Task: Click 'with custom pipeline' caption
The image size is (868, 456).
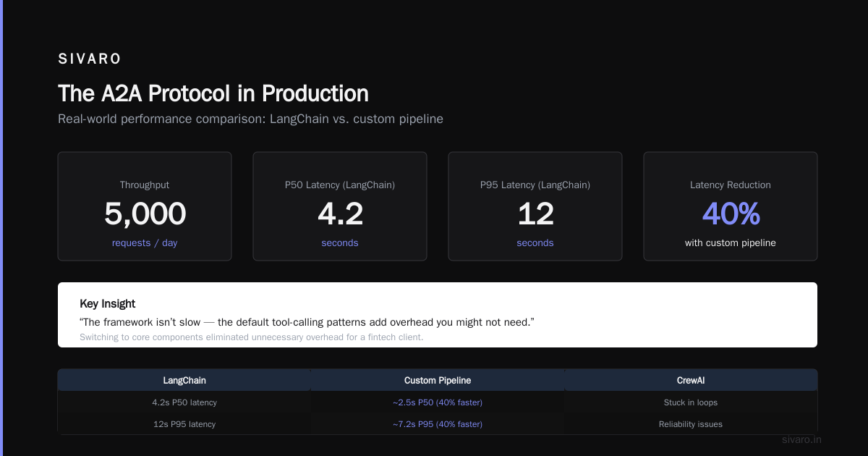Action: (731, 243)
